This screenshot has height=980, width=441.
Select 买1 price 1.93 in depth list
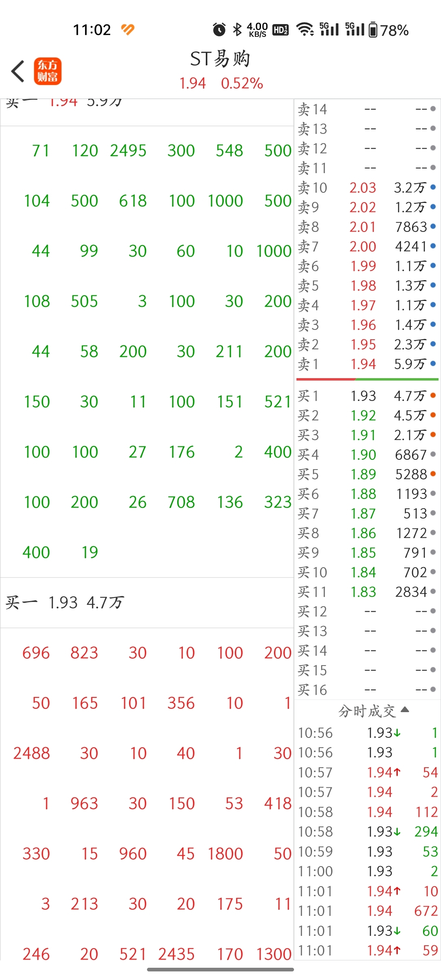click(x=363, y=396)
